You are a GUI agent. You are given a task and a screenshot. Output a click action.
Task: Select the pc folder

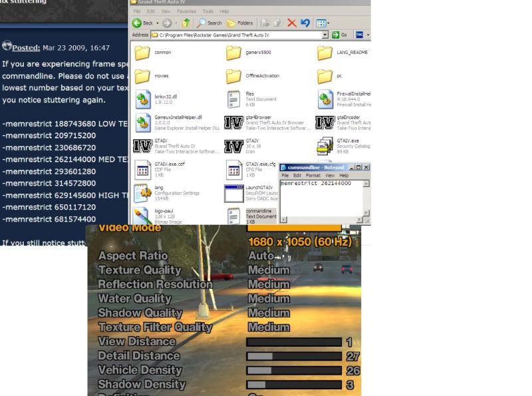coord(329,76)
